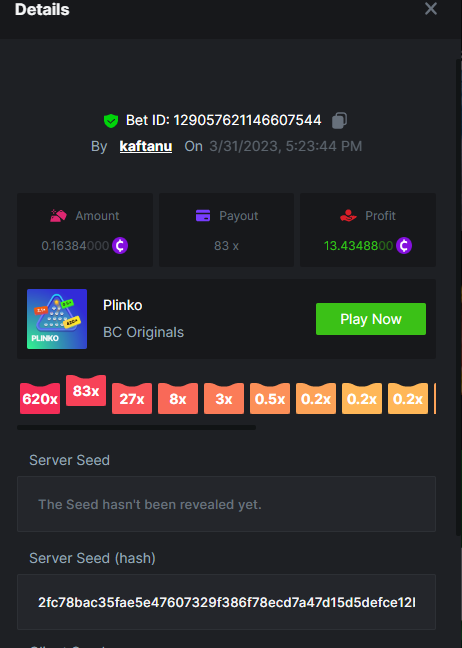This screenshot has height=648, width=462.
Task: Click the Play Now button
Action: [x=371, y=319]
